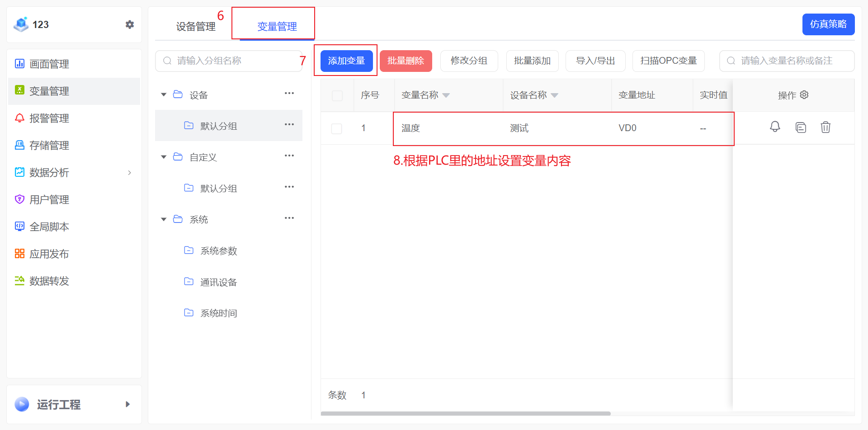Switch to the 设备管理 tab
The height and width of the screenshot is (430, 868).
pos(196,27)
